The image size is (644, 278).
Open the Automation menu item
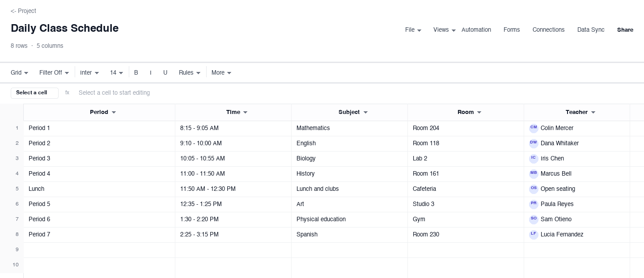click(476, 30)
